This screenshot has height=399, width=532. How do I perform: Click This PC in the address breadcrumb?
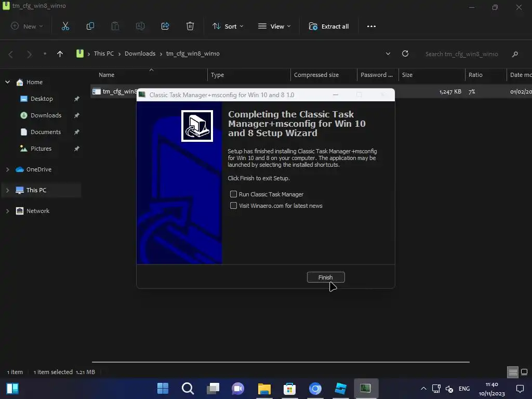coord(104,54)
